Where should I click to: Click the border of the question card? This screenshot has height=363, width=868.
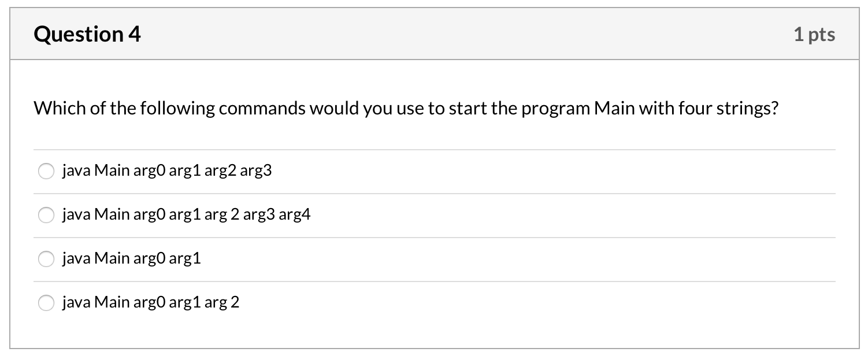(13, 173)
